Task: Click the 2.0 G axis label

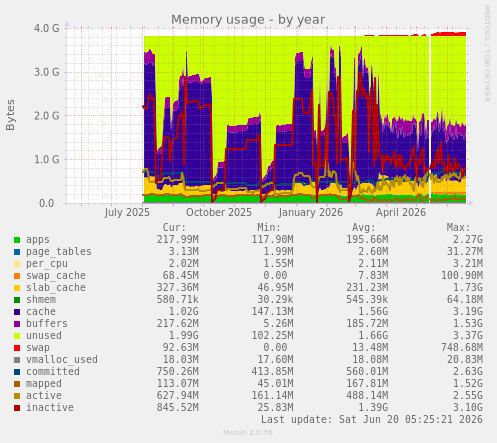Action: coord(47,116)
